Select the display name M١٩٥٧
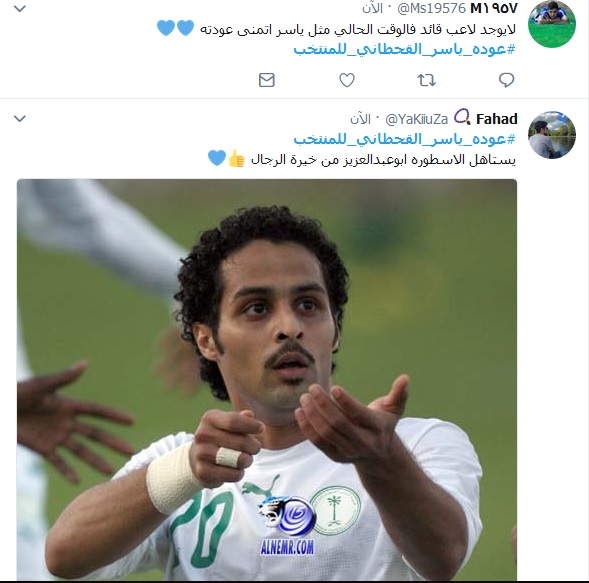The height and width of the screenshot is (583, 589). point(494,8)
